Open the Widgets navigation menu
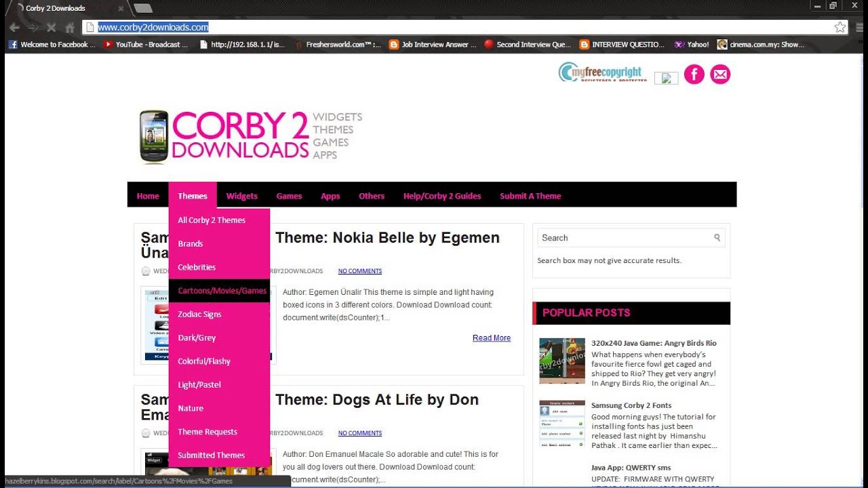Screen dimensions: 868x488 tap(242, 196)
